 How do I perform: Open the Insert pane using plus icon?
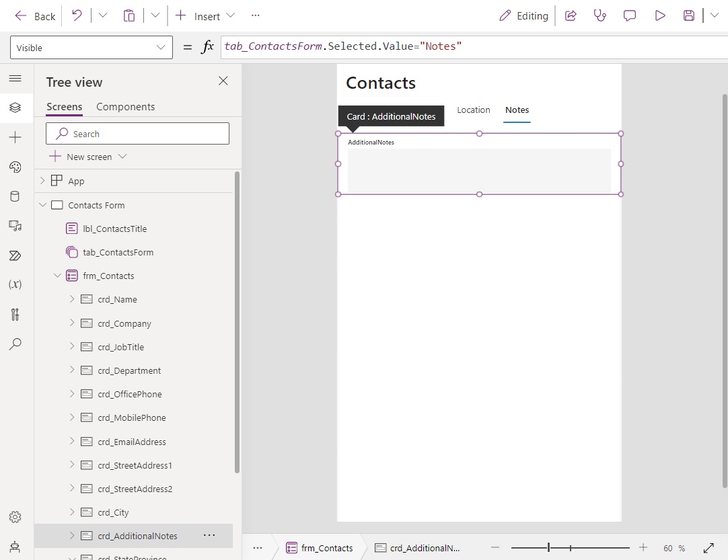point(15,137)
